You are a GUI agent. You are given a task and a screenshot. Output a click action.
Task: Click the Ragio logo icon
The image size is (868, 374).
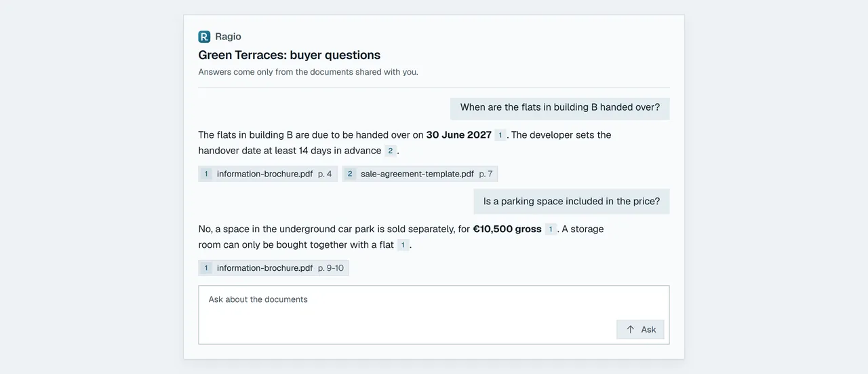(x=204, y=37)
